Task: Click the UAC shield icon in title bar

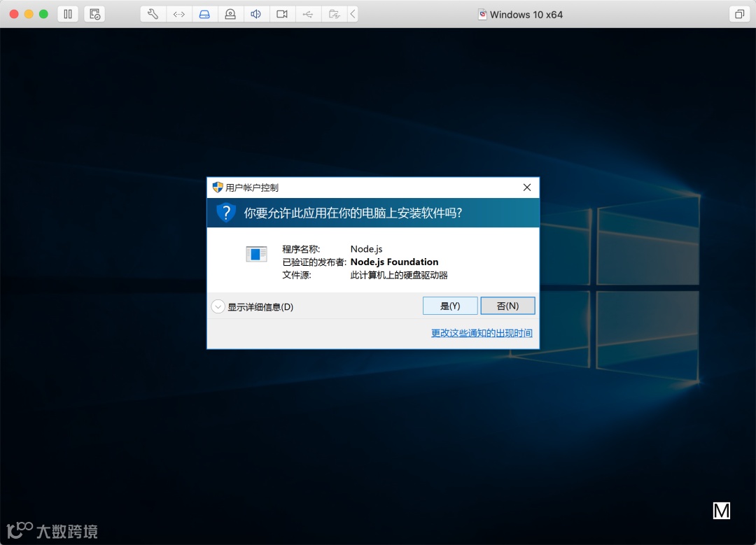Action: click(x=218, y=187)
